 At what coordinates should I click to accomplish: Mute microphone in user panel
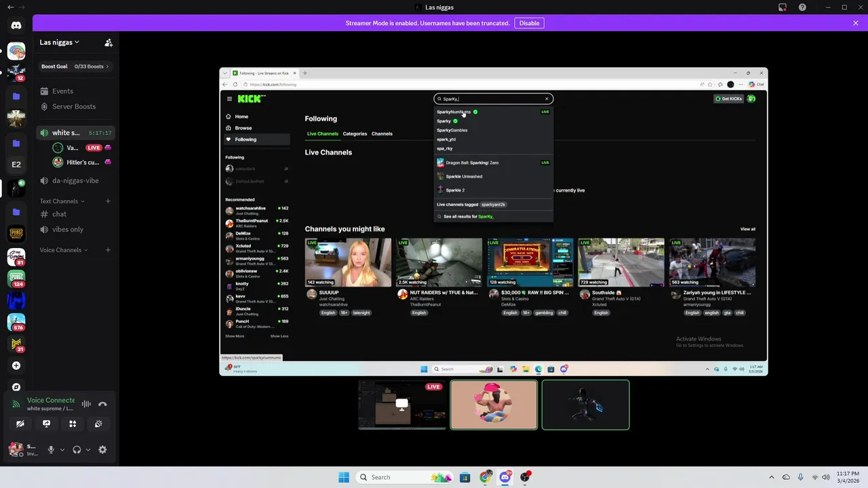pos(51,449)
